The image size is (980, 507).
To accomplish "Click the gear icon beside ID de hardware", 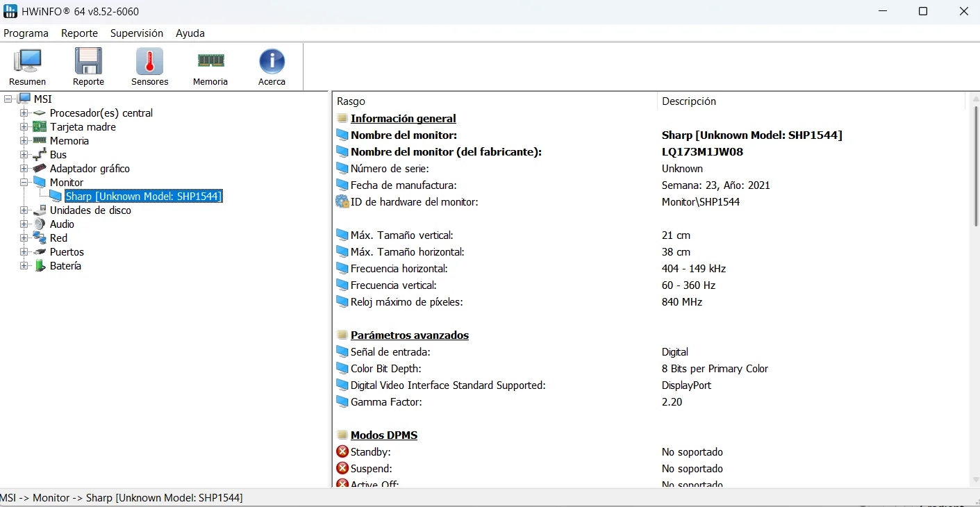I will 342,201.
